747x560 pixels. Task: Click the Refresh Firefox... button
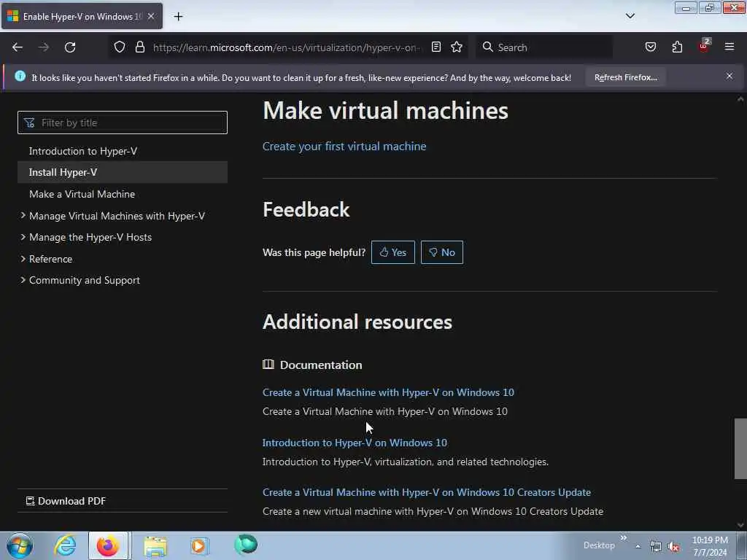click(625, 77)
